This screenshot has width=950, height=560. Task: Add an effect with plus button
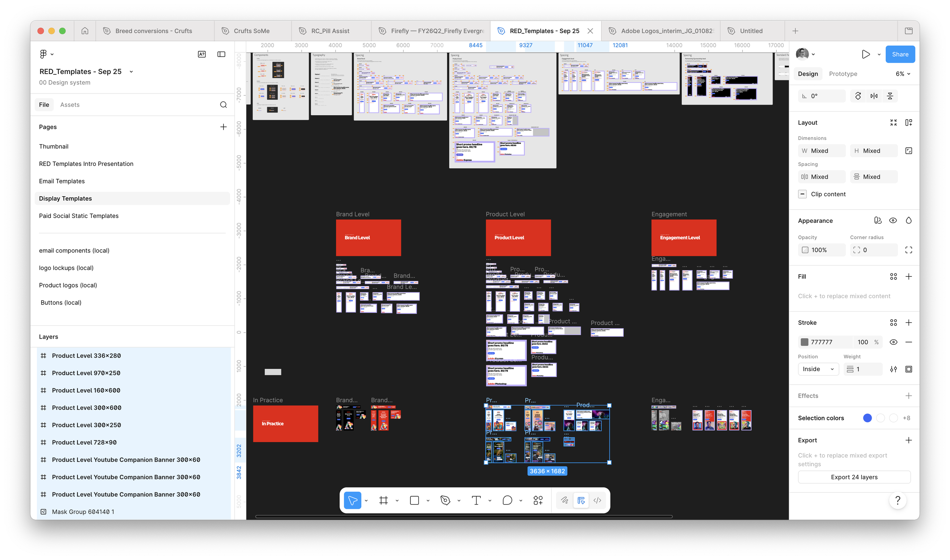click(x=909, y=396)
